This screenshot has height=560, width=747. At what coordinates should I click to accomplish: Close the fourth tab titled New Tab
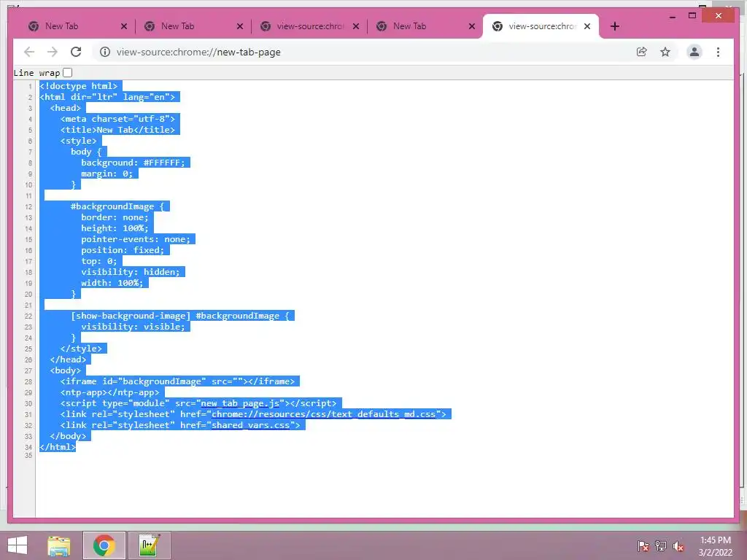[x=472, y=26]
